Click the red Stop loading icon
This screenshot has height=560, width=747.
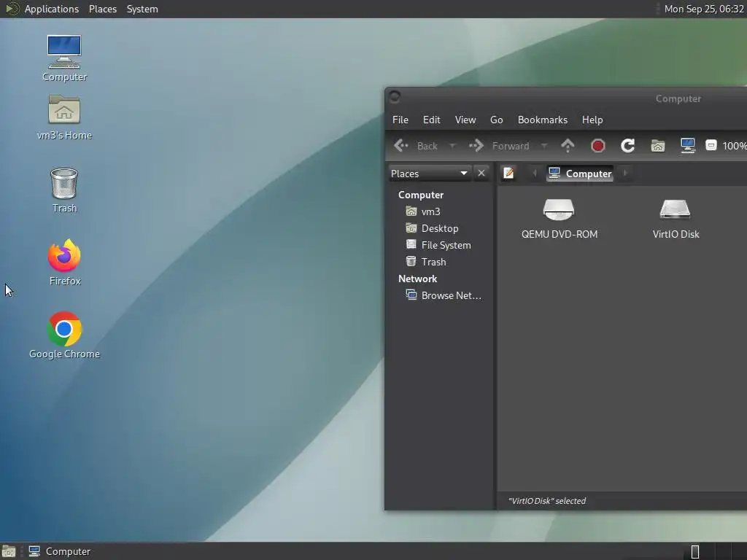coord(598,146)
